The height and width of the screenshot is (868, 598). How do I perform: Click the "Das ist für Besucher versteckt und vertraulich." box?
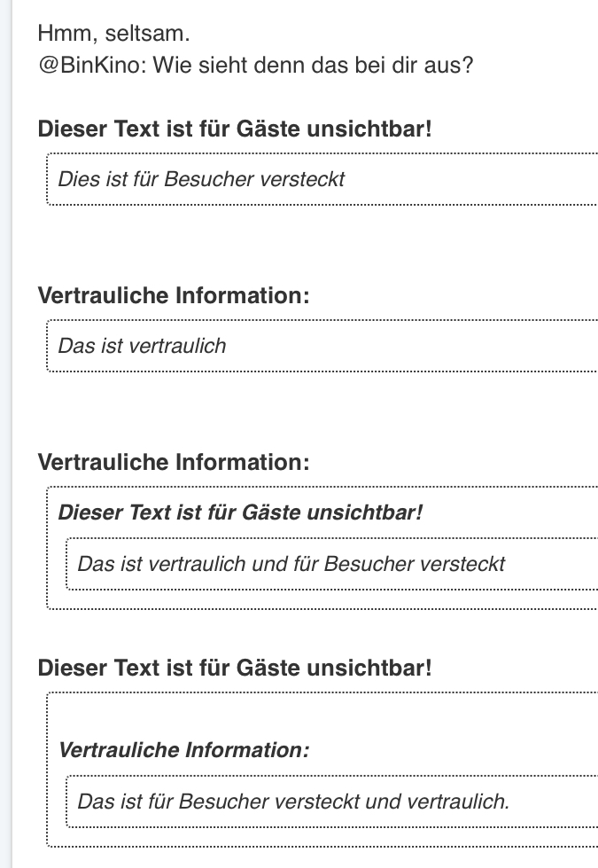[330, 802]
